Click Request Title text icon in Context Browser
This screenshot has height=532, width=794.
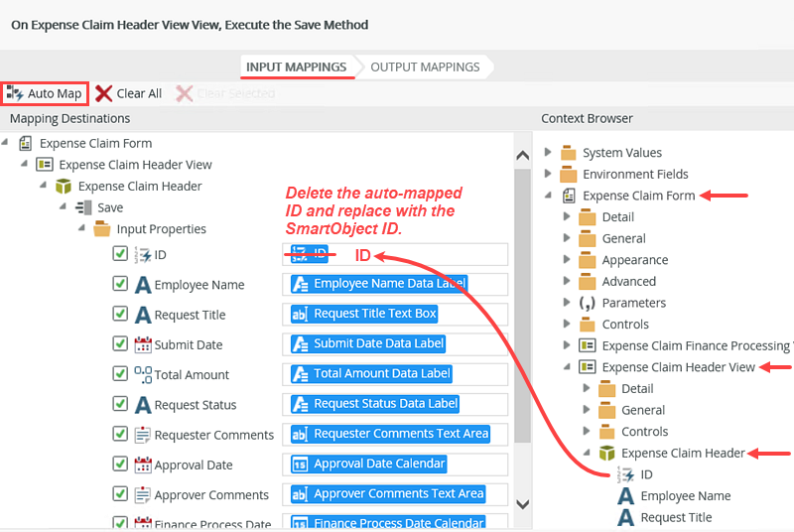pyautogui.click(x=626, y=517)
